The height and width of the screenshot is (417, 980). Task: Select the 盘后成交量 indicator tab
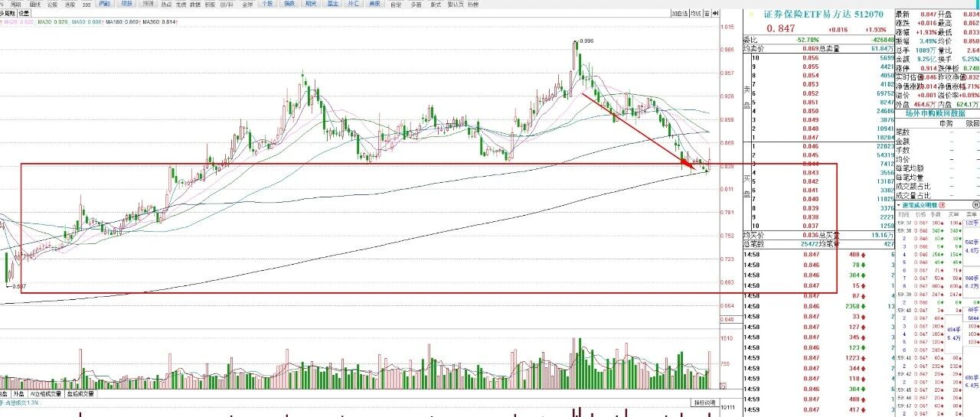(x=80, y=394)
